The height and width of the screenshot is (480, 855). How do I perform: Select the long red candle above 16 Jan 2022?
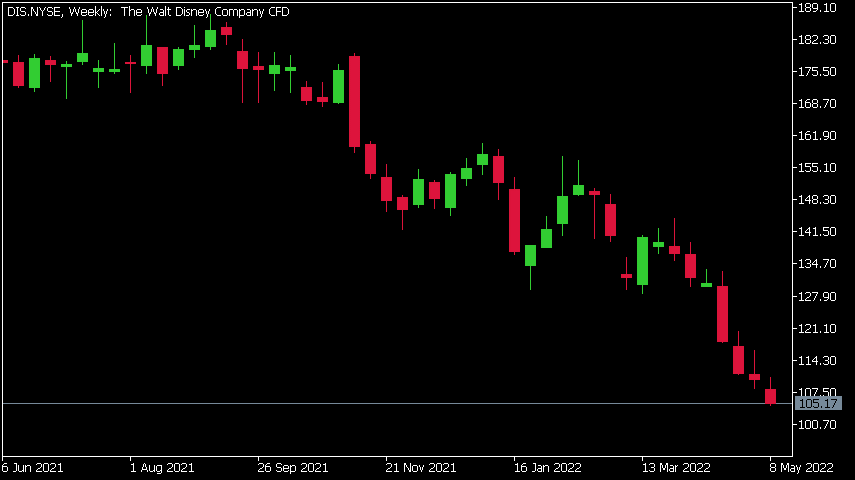click(514, 220)
